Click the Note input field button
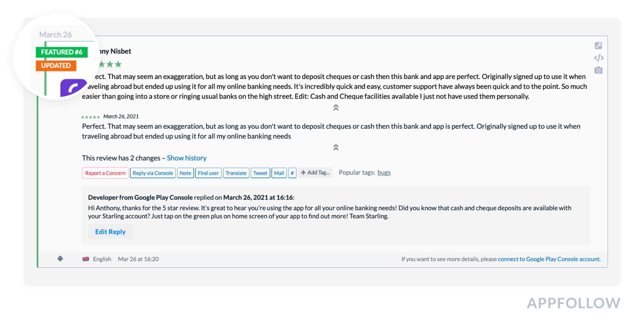 [x=185, y=172]
